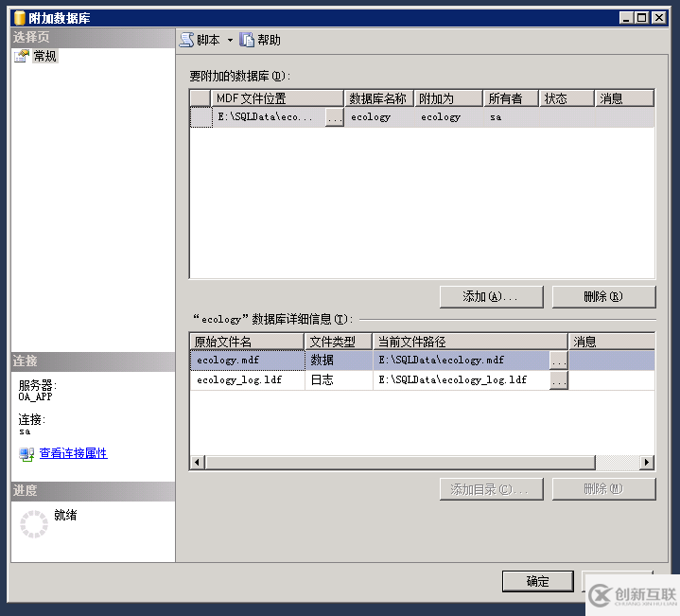Viewport: 680px width, 616px height.
Task: Click the database icon in the title bar
Action: click(20, 18)
